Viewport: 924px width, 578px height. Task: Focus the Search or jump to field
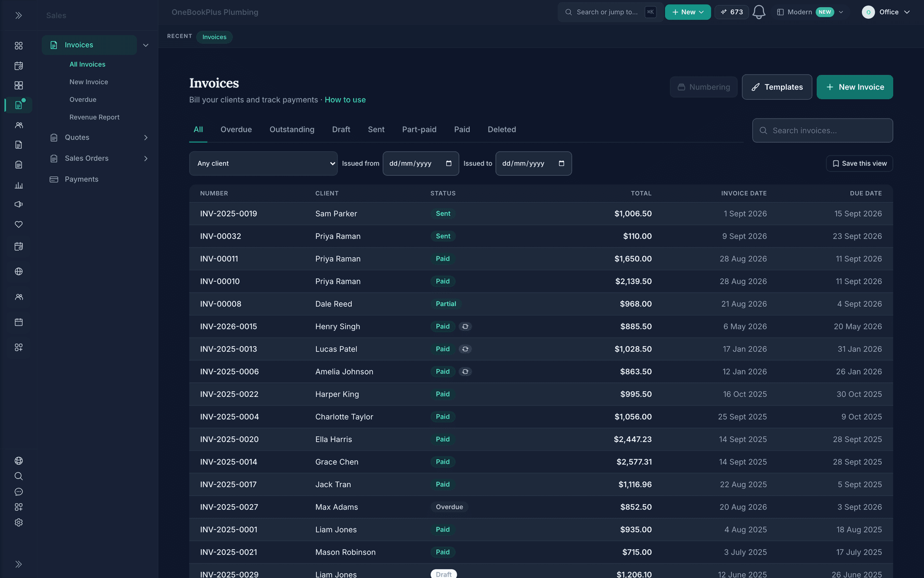610,12
